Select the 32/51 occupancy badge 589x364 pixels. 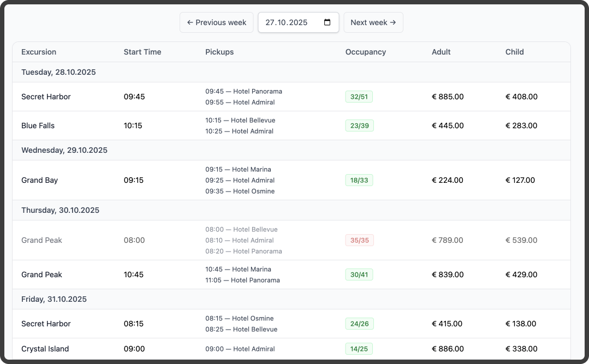tap(359, 97)
